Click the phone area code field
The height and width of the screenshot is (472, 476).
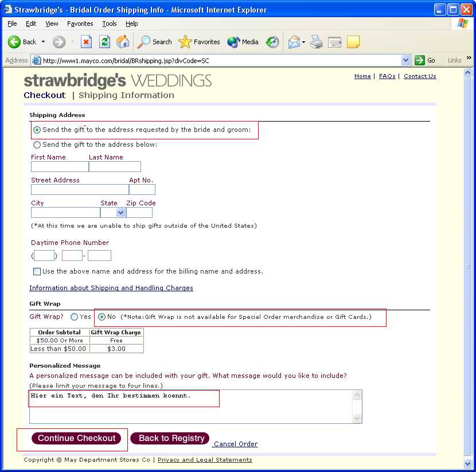pyautogui.click(x=44, y=256)
